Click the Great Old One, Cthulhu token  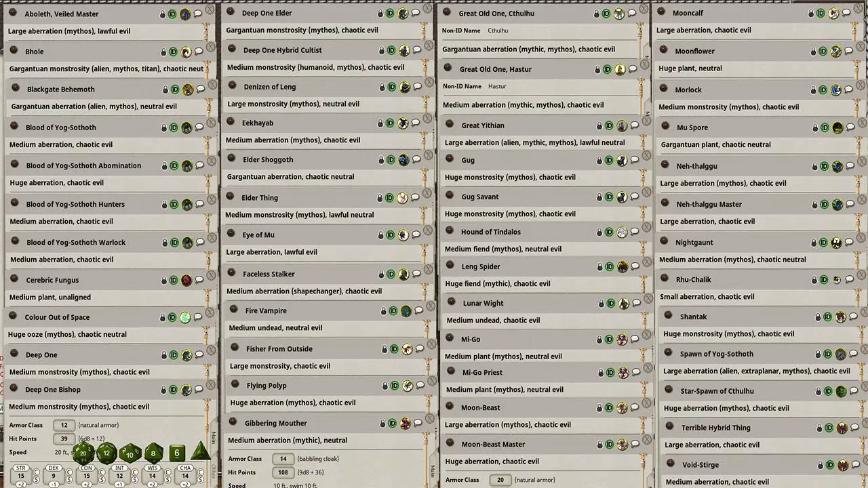(618, 14)
